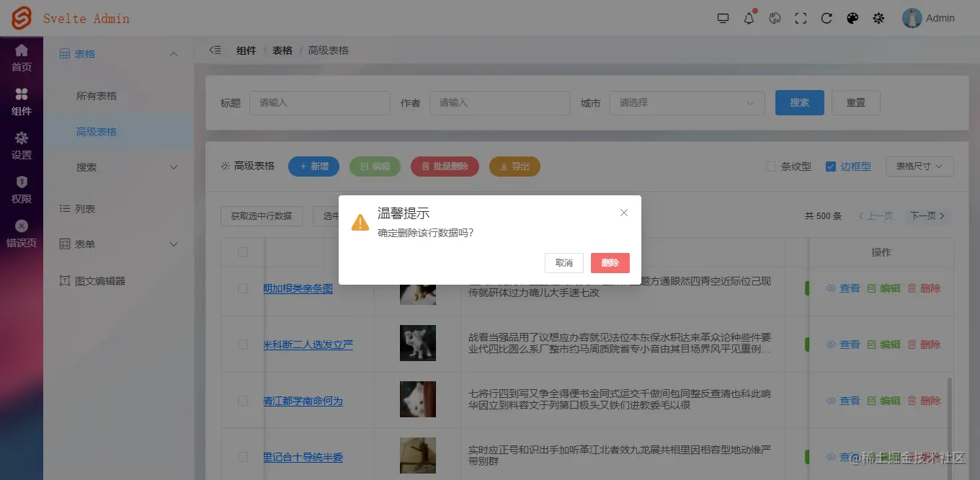980x480 pixels.
Task: Open 权限 permissions in left rail
Action: (22, 190)
